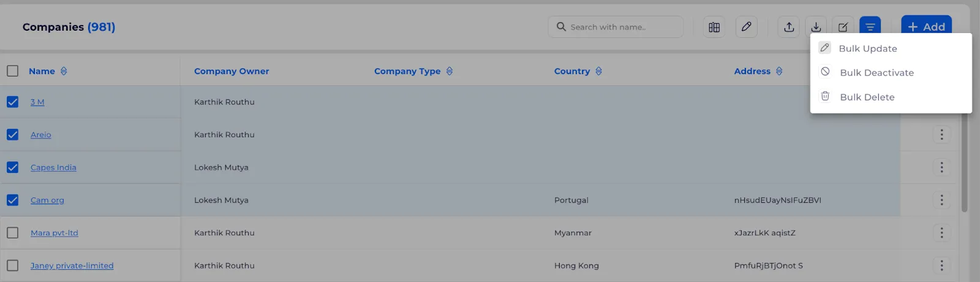Open three-dot menu for Capes India row
Viewport: 980px width, 282px height.
[941, 167]
